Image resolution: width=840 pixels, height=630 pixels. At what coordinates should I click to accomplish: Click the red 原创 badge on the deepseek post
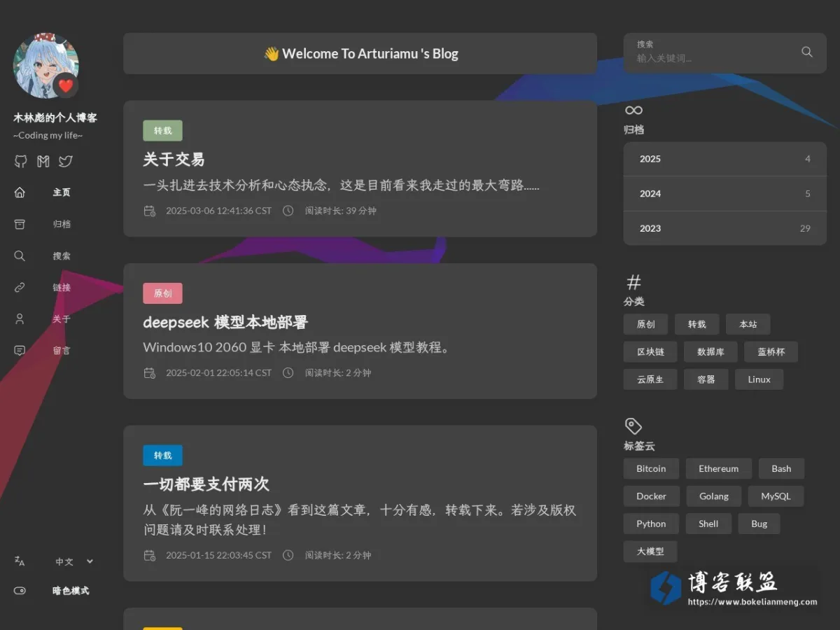(x=162, y=293)
